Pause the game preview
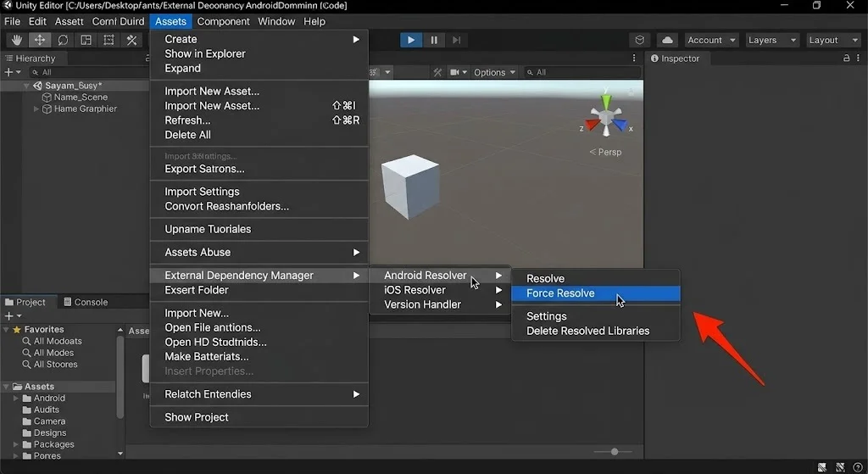 [434, 40]
